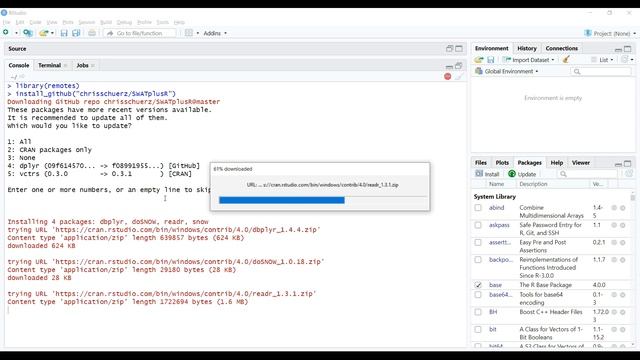Open the Project (None) dropdown

(610, 33)
